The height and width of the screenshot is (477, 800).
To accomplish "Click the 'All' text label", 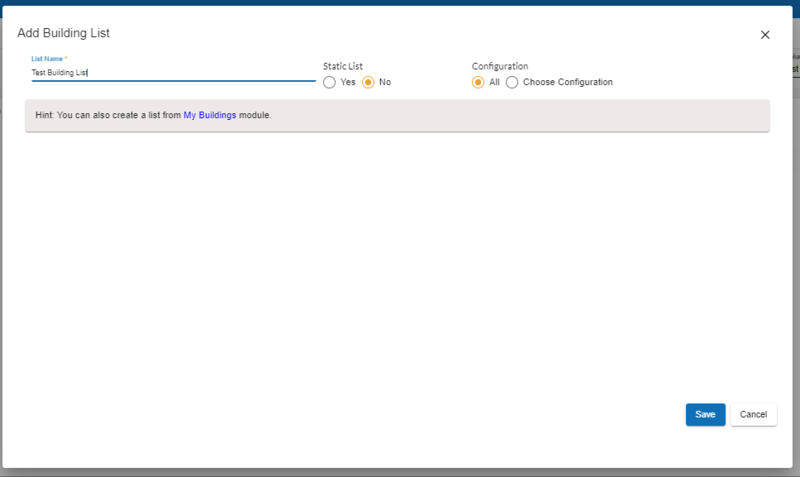I will [x=494, y=82].
